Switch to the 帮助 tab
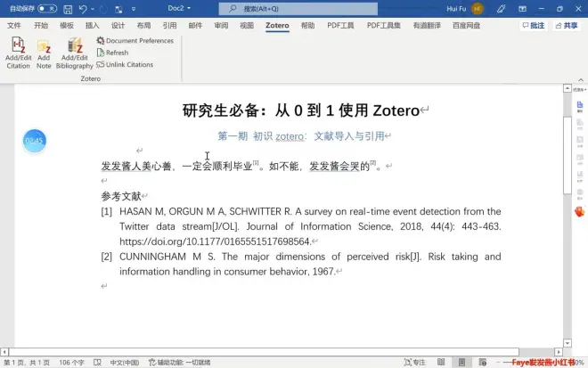 (308, 26)
